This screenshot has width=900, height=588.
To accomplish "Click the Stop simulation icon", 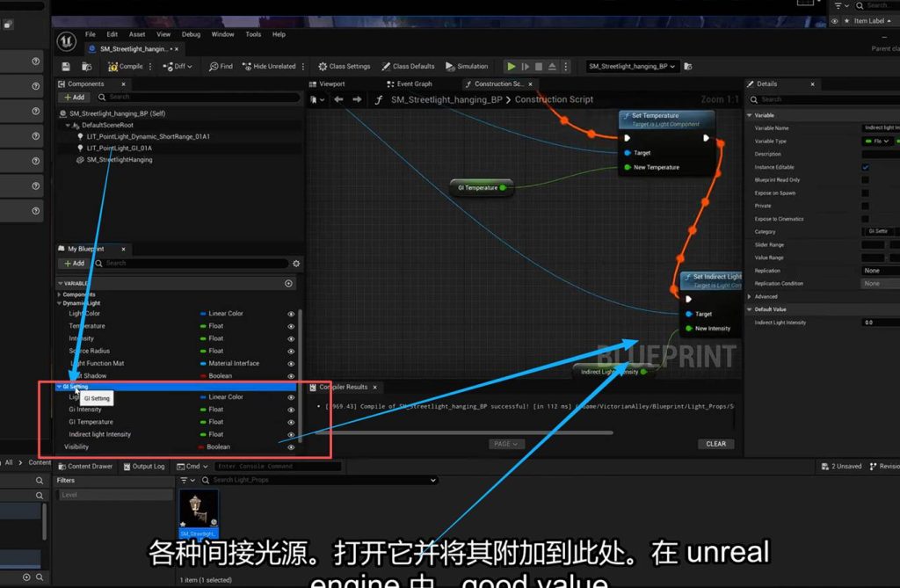I will (539, 67).
